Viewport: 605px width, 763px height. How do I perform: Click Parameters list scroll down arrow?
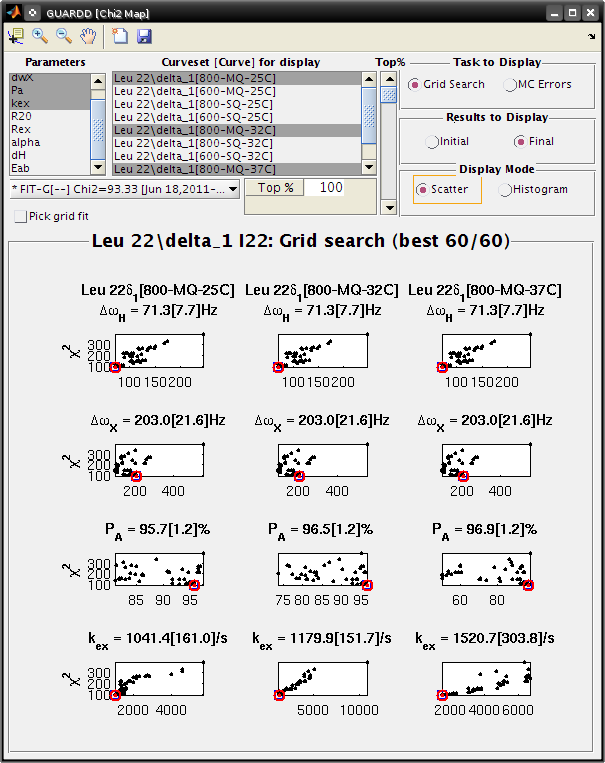pyautogui.click(x=98, y=167)
